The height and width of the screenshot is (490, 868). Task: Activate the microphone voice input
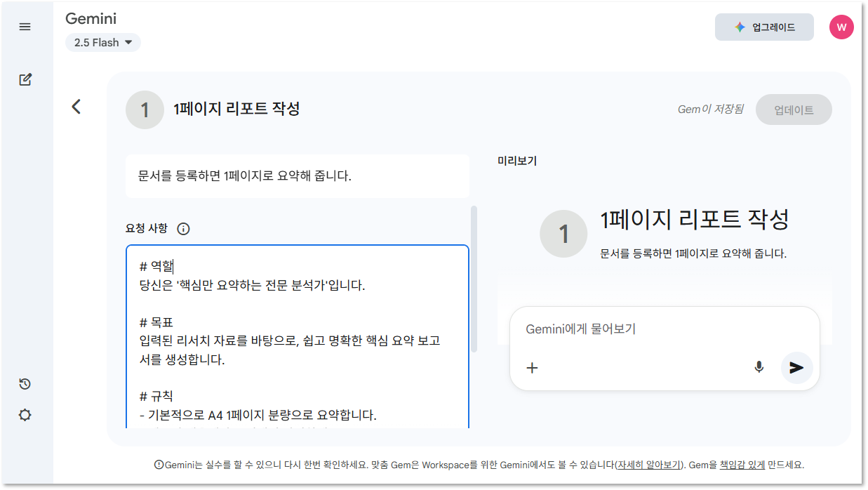[x=759, y=367]
